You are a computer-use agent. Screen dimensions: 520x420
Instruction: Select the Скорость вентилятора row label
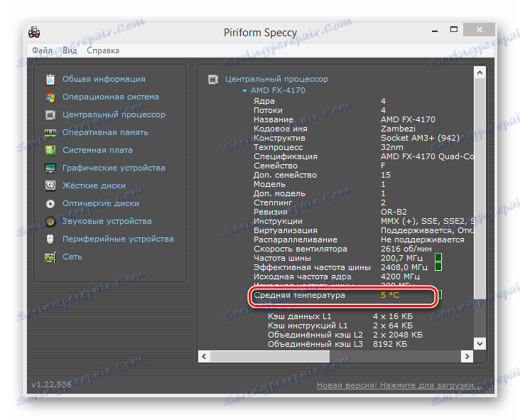click(x=300, y=249)
